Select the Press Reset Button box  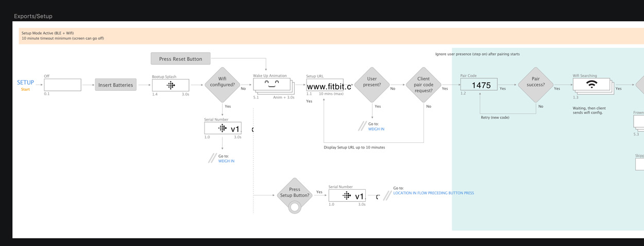(180, 59)
